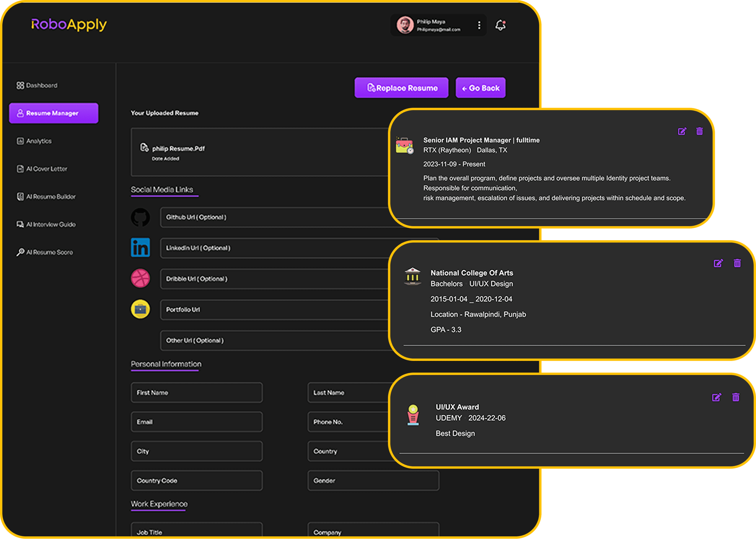Click the LinkedIn logo icon
The image size is (756, 539).
[x=141, y=248]
